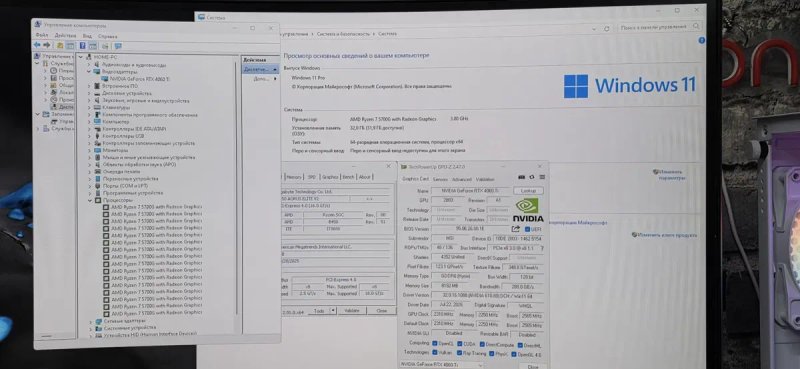Toggle the OpenCL checkbox

pos(435,343)
